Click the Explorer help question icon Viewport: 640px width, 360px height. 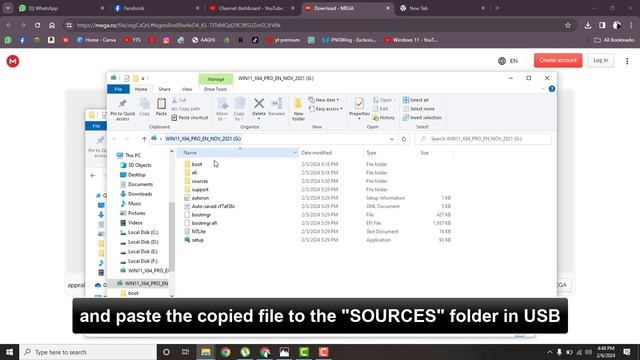pyautogui.click(x=552, y=89)
